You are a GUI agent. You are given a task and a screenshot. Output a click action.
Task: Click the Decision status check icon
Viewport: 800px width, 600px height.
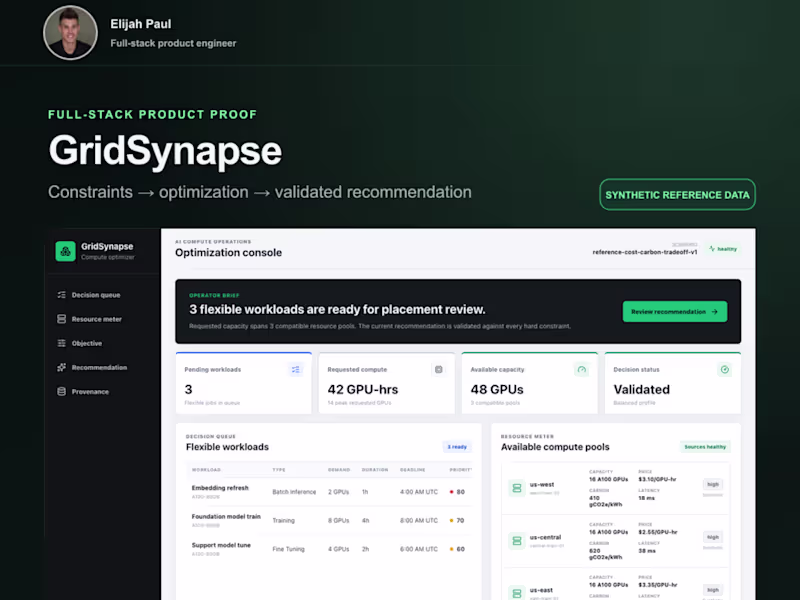724,369
